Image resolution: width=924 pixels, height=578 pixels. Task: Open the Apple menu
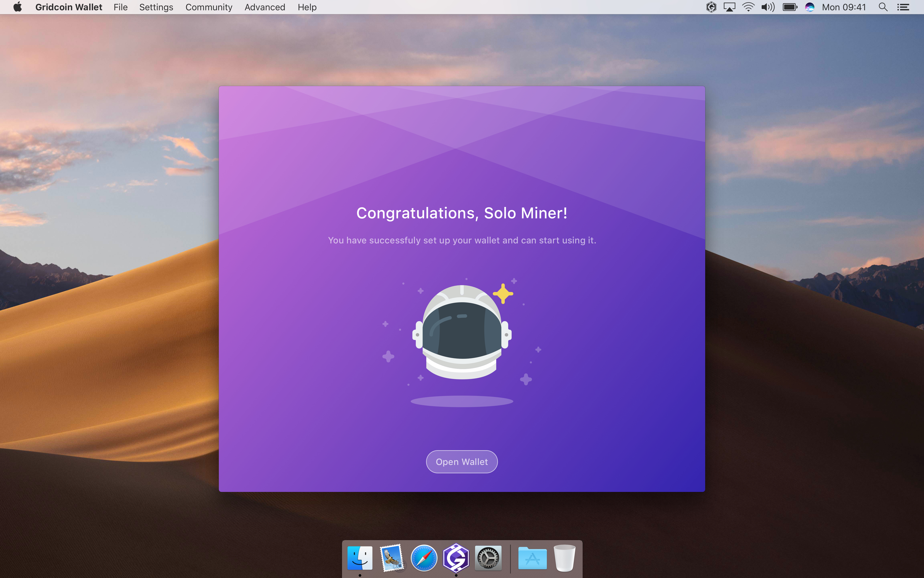tap(18, 7)
